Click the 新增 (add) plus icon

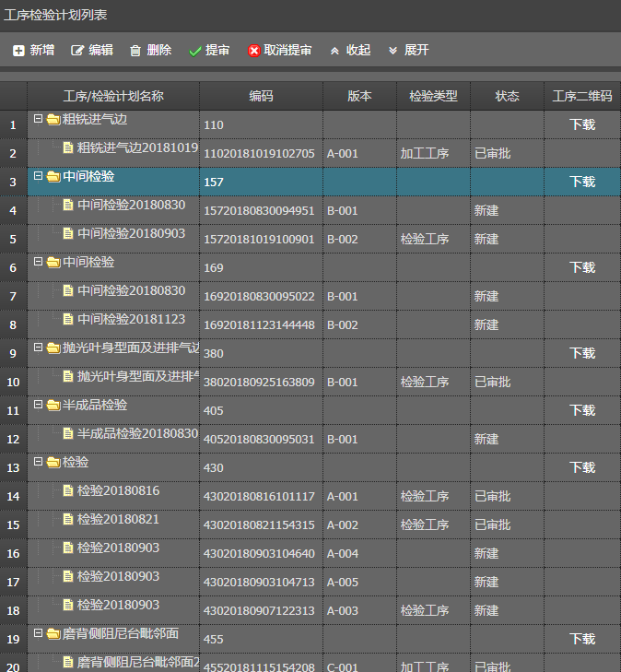(x=18, y=51)
